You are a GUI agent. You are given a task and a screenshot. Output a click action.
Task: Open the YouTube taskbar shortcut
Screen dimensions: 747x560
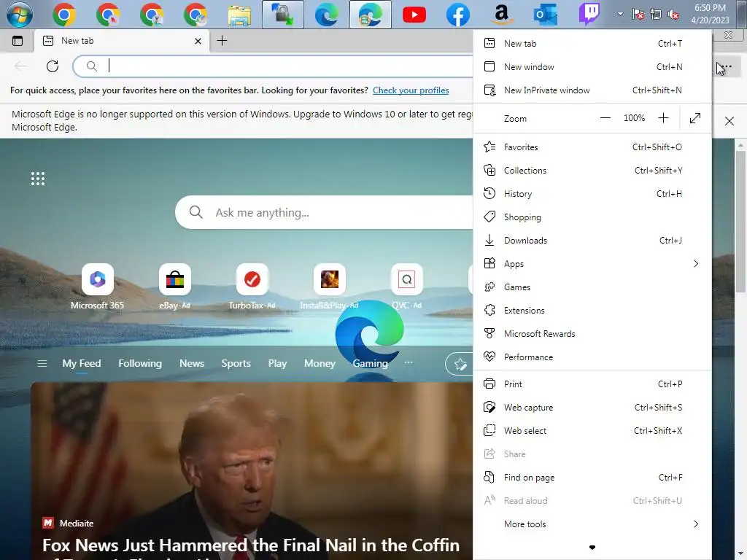414,15
